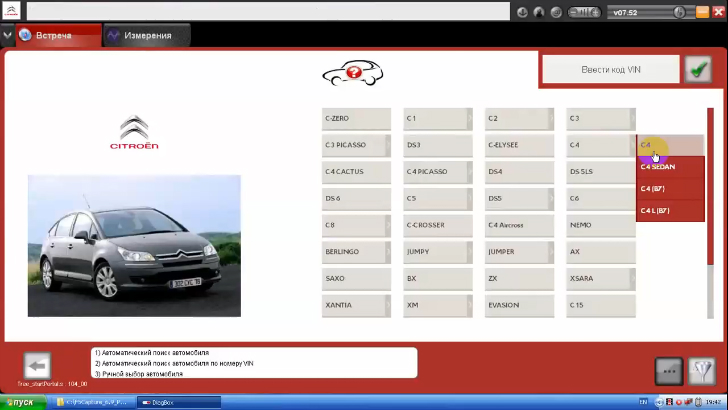Screen dimensions: 728x410
Task: Click the Ввести код VIN field
Action: pos(611,70)
